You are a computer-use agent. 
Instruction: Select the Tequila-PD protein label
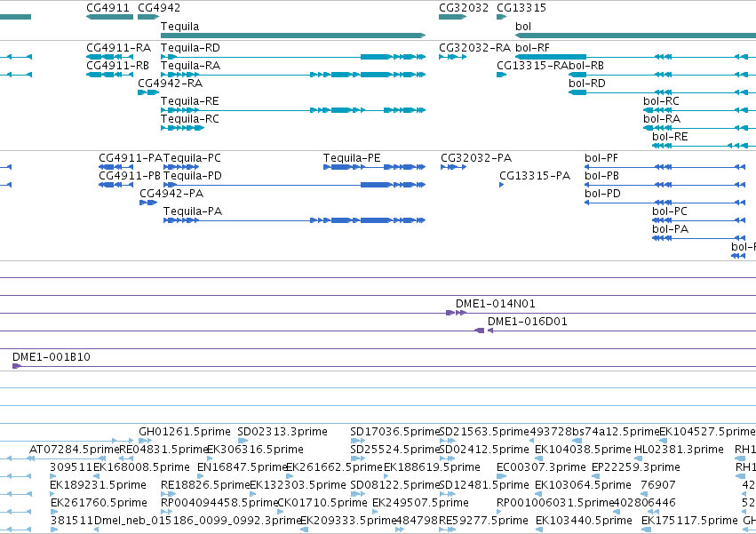(x=193, y=176)
